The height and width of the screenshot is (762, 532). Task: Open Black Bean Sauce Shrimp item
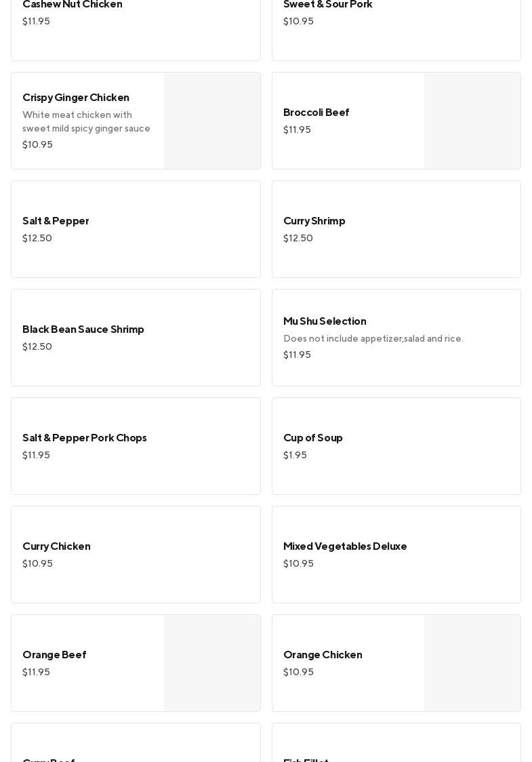point(136,338)
